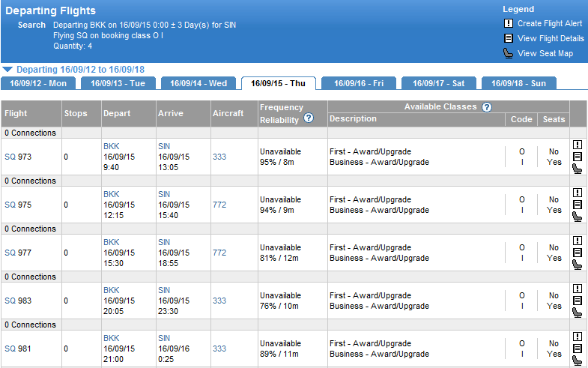Click help icon beside Available Classes

487,107
